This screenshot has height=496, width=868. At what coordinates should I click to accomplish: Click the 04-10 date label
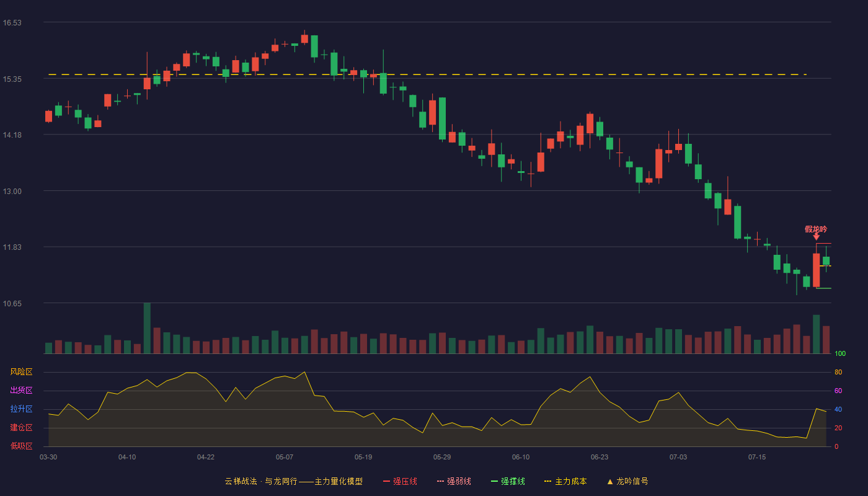(127, 457)
